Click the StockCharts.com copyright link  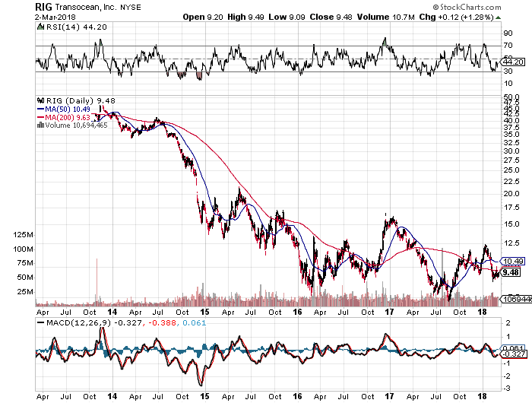(467, 7)
